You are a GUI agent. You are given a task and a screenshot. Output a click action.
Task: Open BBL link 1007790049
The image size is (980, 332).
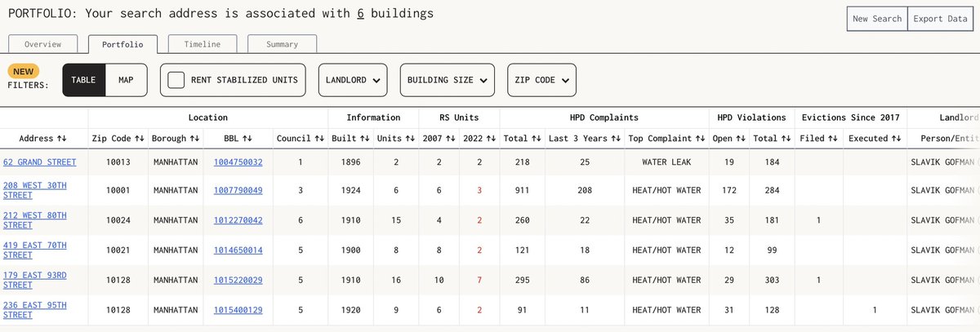tap(238, 190)
